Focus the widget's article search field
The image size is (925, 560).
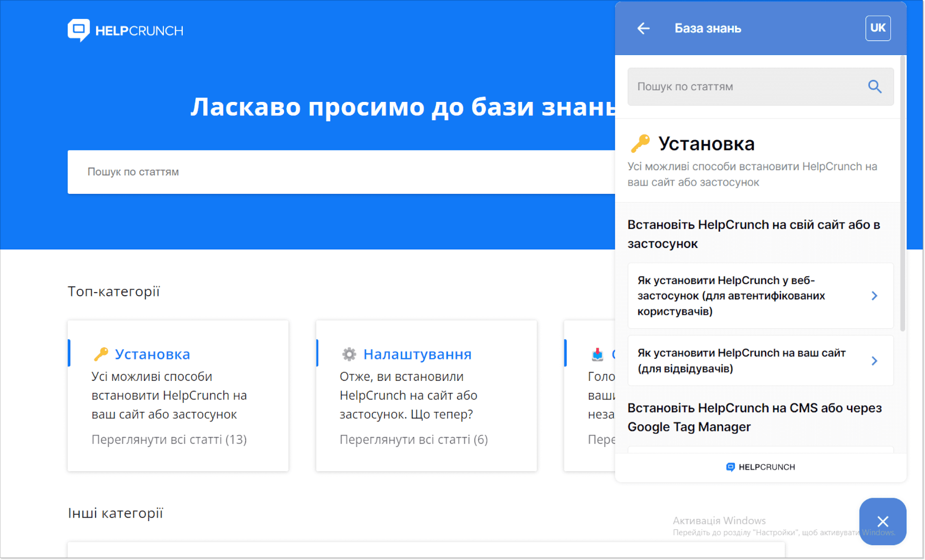760,87
